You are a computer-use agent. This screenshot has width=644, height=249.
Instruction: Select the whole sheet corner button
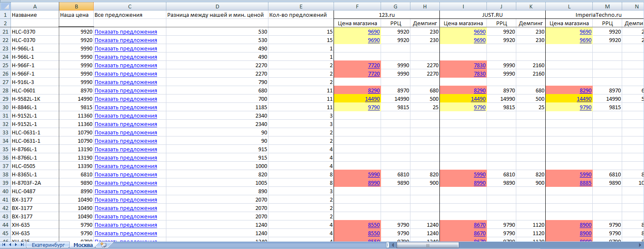coord(5,6)
